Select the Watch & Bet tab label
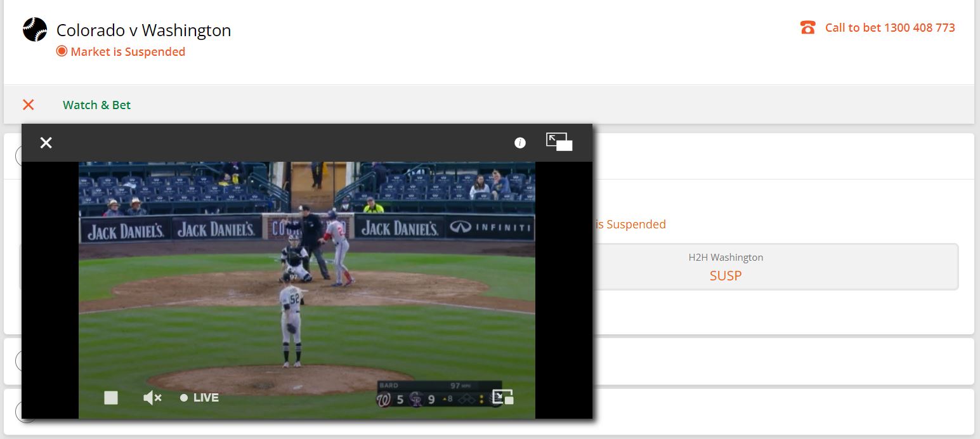 [x=96, y=105]
